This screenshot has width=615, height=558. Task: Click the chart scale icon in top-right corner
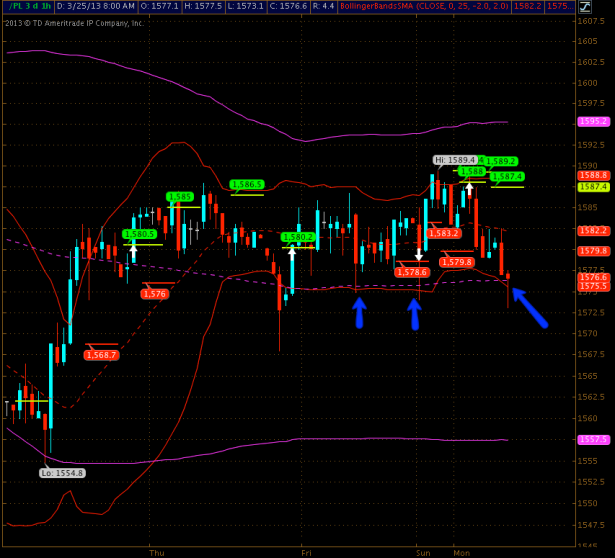(x=585, y=6)
